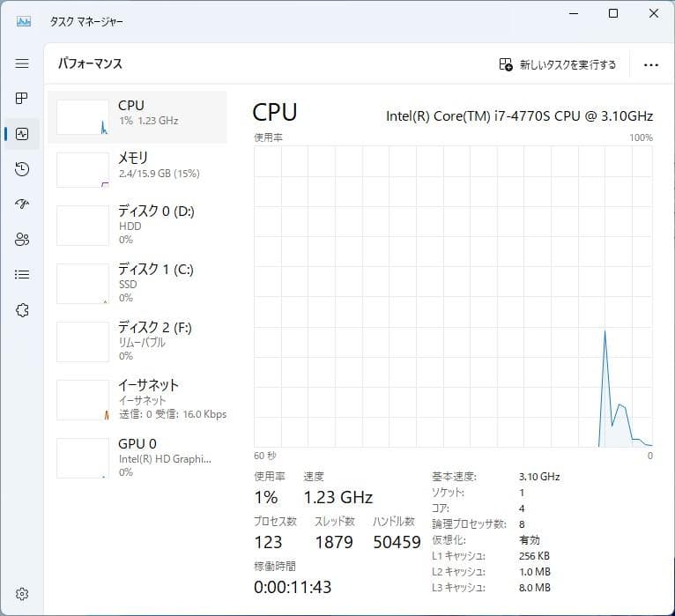The image size is (675, 616).
Task: Click the memory usage text 2.4/15.9 GB (15%)
Action: [159, 174]
